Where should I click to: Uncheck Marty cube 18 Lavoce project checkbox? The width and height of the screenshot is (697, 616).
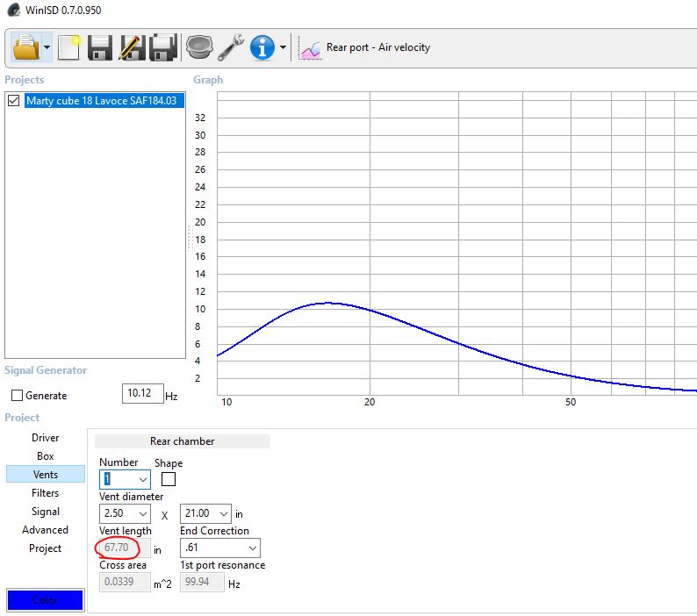14,101
